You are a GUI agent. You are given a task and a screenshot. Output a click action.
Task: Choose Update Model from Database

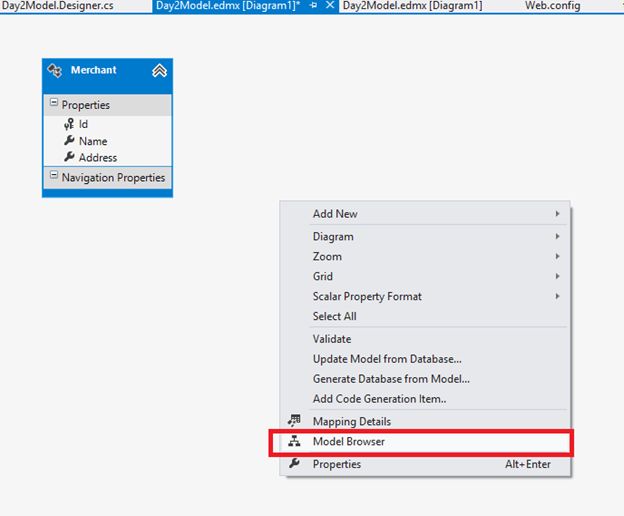(387, 359)
